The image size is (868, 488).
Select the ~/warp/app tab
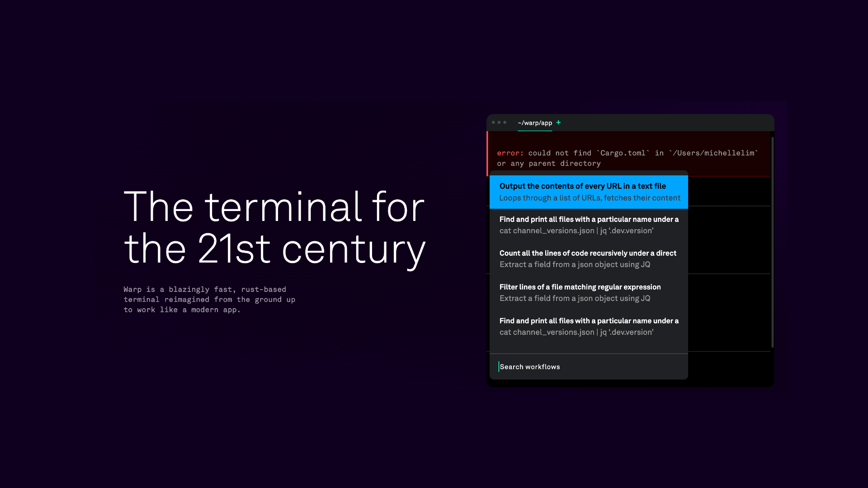535,123
